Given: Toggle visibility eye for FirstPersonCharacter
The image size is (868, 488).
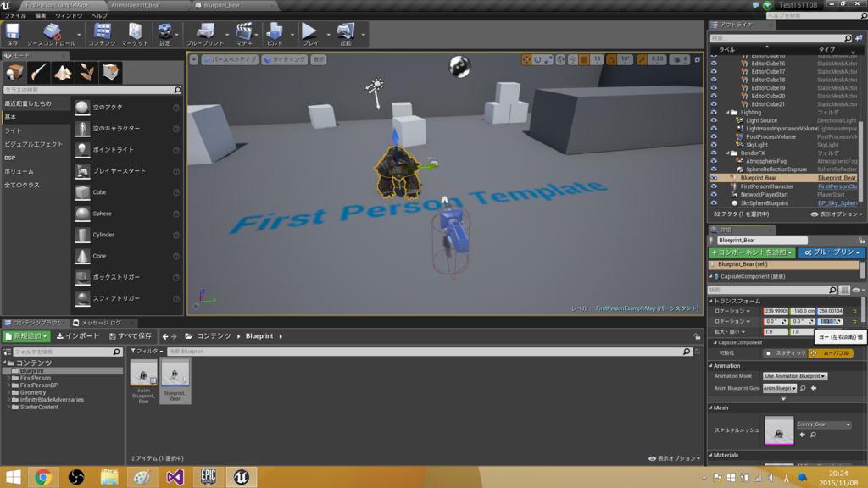Looking at the screenshot, I should 714,186.
